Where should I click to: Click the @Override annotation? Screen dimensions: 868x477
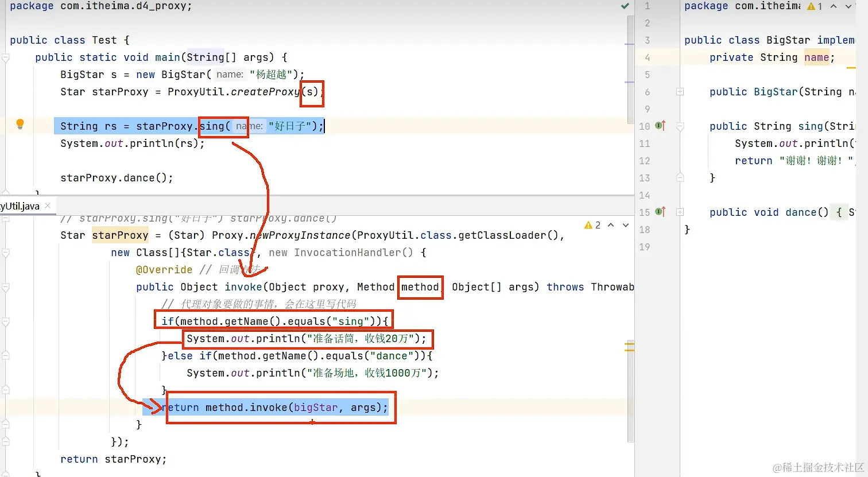(x=164, y=270)
